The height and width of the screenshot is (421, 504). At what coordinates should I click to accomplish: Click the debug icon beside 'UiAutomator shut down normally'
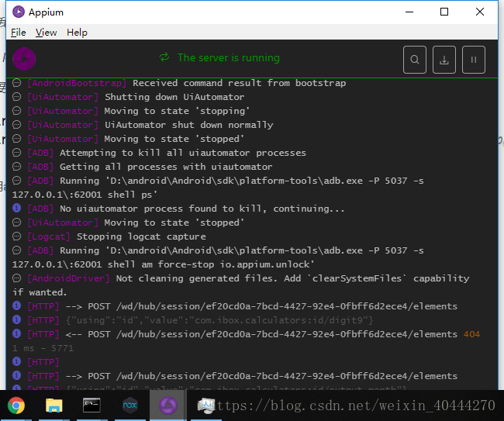(x=17, y=124)
